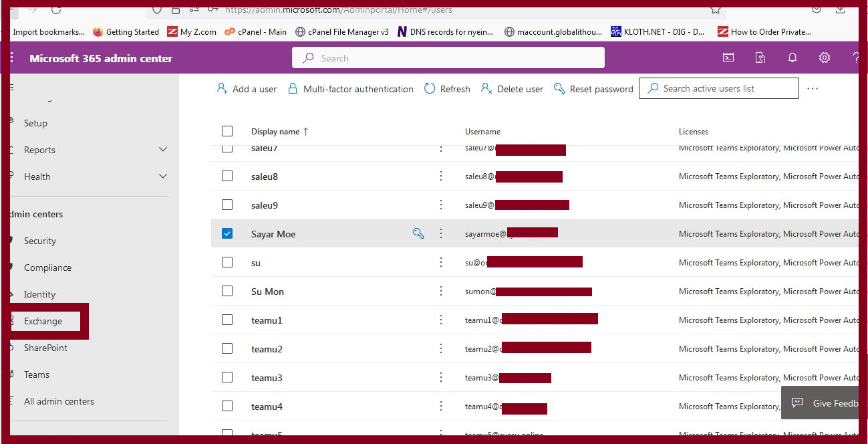Open more actions for teamu2
868x444 pixels.
click(441, 348)
